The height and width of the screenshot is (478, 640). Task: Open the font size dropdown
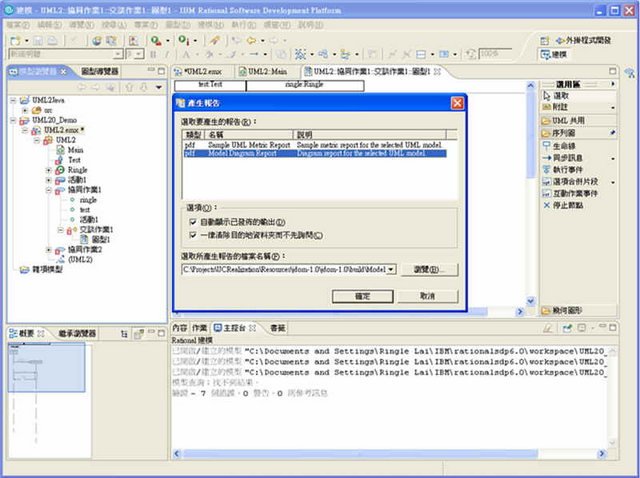coord(139,54)
